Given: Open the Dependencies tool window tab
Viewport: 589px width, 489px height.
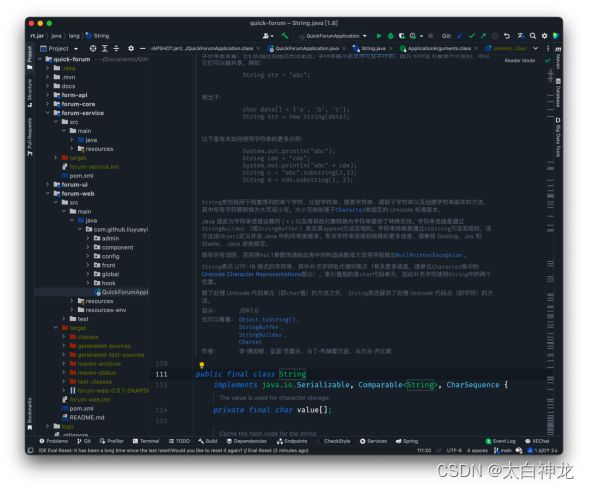Looking at the screenshot, I should (x=247, y=441).
